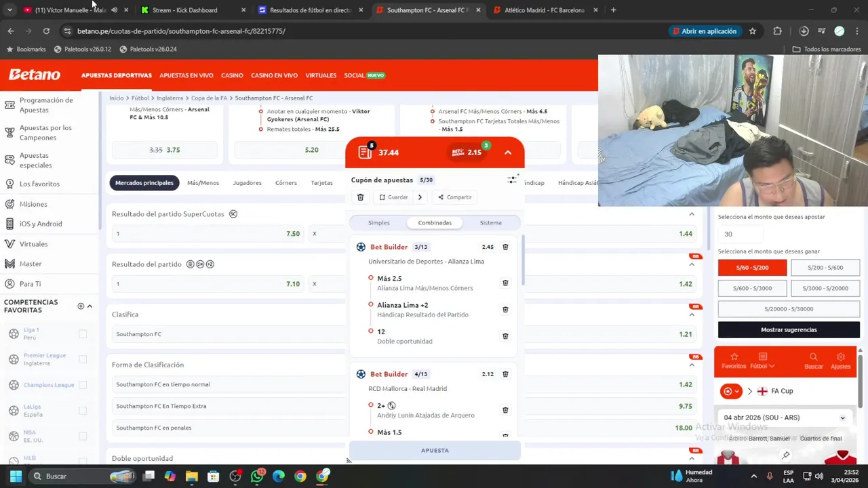The image size is (868, 488).
Task: Check the NBA checkbox
Action: tap(83, 436)
